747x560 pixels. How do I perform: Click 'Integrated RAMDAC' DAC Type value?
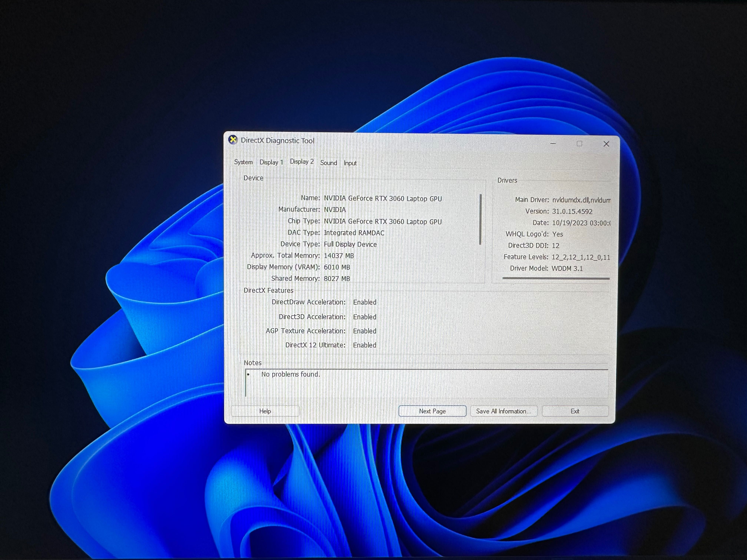pos(354,233)
